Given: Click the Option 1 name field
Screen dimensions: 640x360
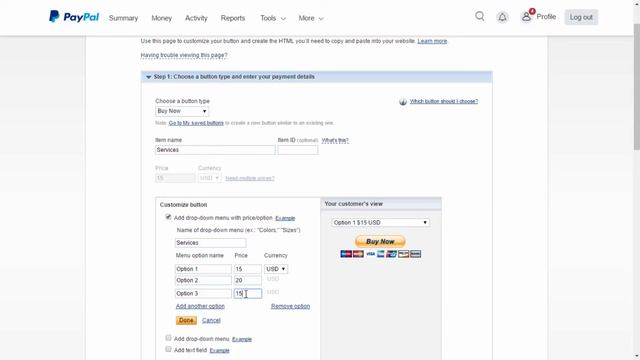Looking at the screenshot, I should 203,269.
